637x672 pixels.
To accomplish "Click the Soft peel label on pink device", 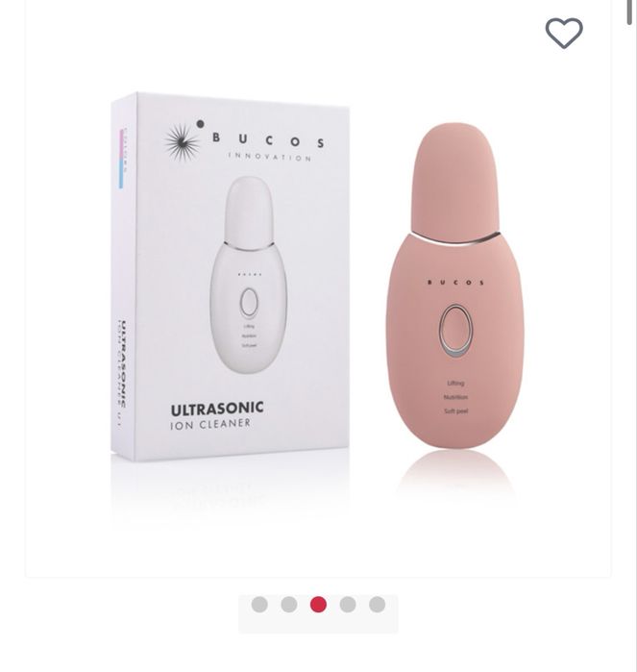I will pos(455,411).
